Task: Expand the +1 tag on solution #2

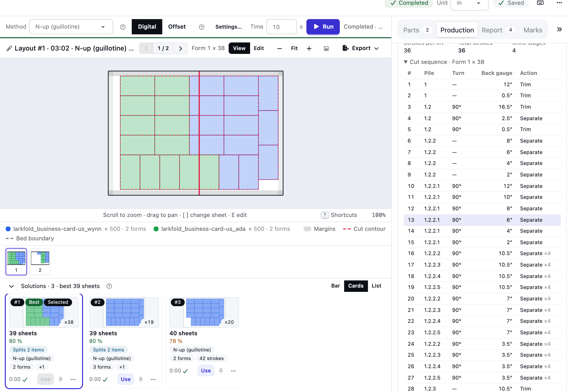Action: 122,367
